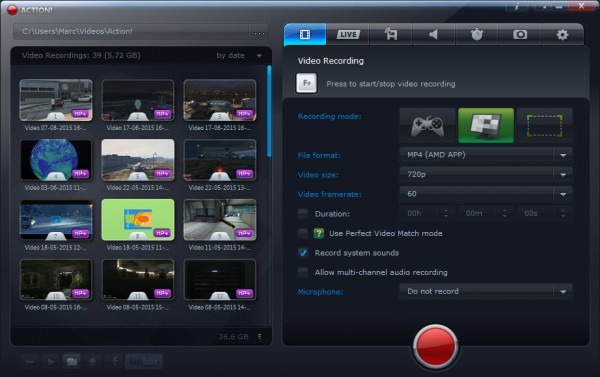Enable the Duration checkbox
Image resolution: width=600 pixels, height=377 pixels.
(x=303, y=214)
